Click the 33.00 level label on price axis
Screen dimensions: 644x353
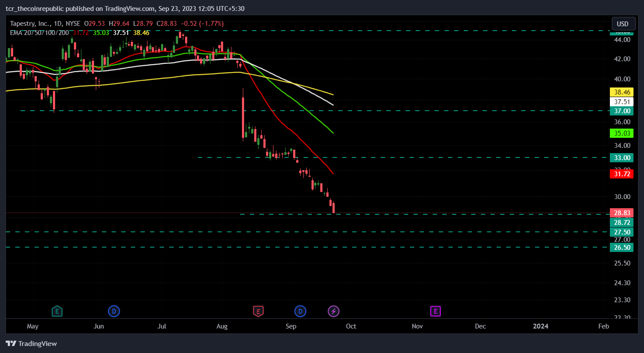click(x=621, y=157)
